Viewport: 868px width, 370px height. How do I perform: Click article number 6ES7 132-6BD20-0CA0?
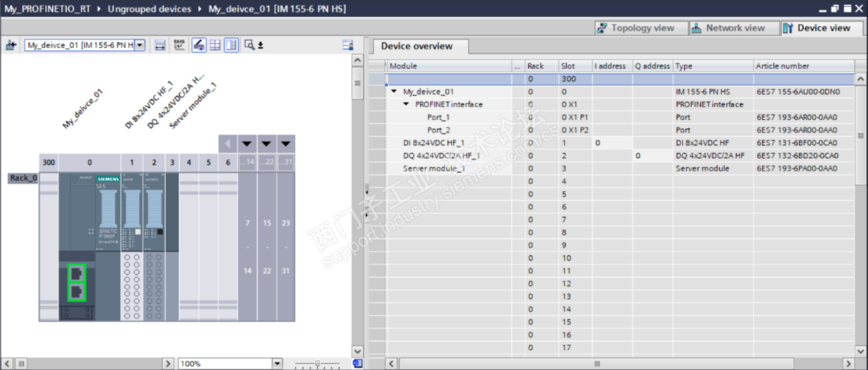click(x=797, y=155)
